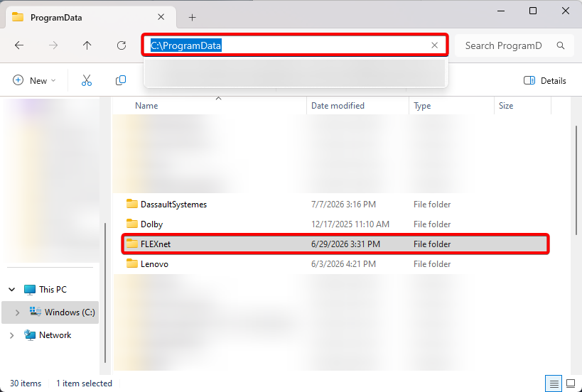Image resolution: width=582 pixels, height=392 pixels.
Task: Add a new tab with plus button
Action: 192,18
